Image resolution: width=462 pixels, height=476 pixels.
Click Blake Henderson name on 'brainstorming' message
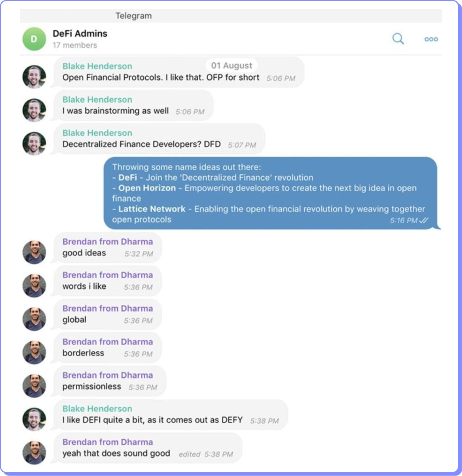pos(97,99)
